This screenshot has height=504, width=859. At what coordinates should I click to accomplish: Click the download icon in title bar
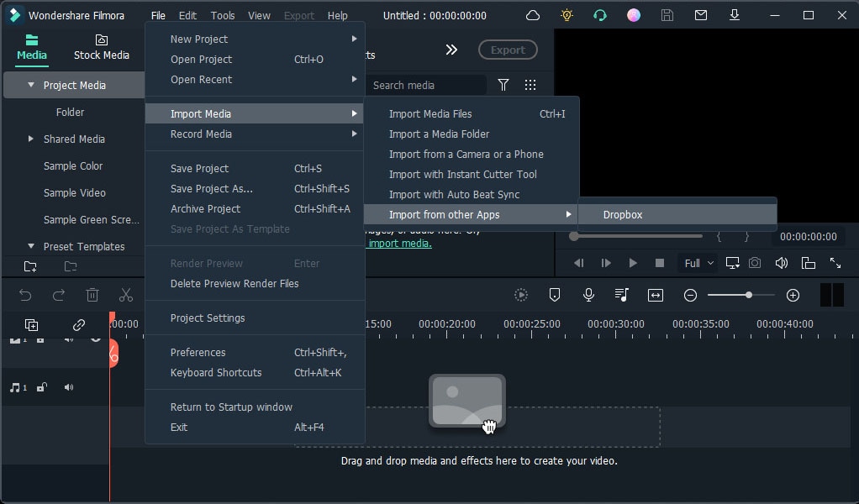click(735, 15)
